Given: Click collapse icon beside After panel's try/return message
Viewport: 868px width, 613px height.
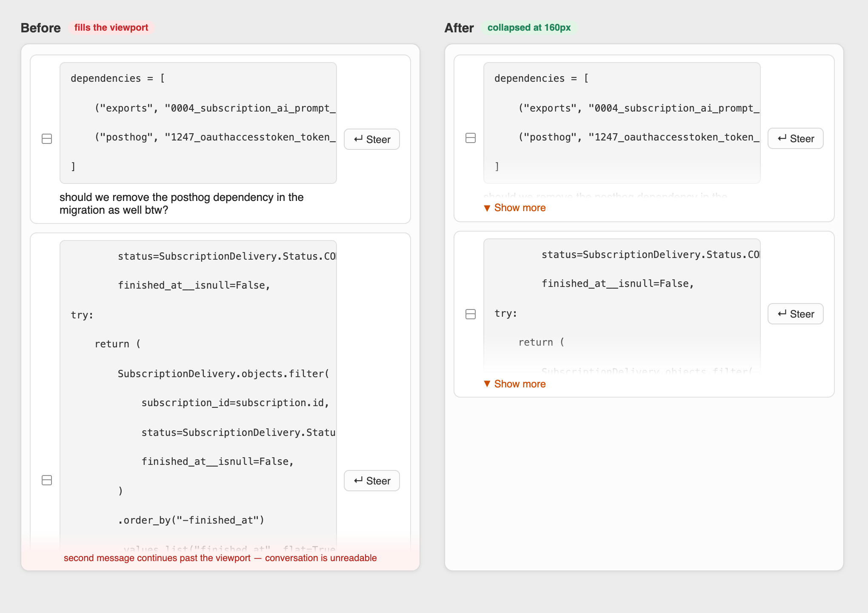Looking at the screenshot, I should [471, 314].
